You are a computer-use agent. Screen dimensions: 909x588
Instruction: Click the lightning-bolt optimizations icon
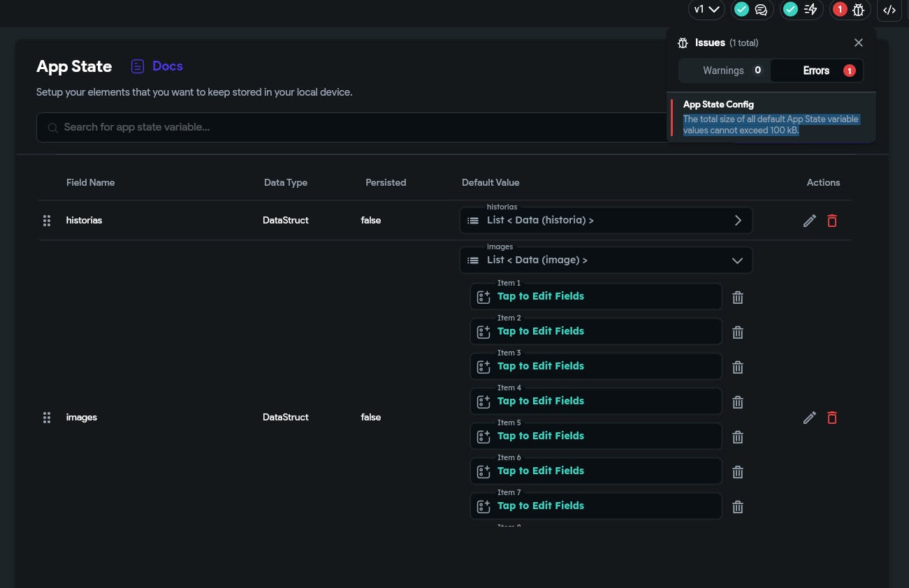point(810,10)
